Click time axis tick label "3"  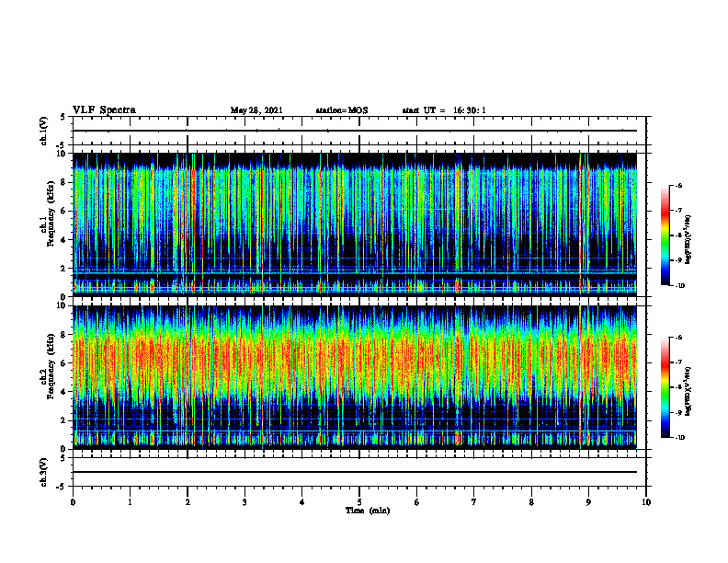click(245, 502)
